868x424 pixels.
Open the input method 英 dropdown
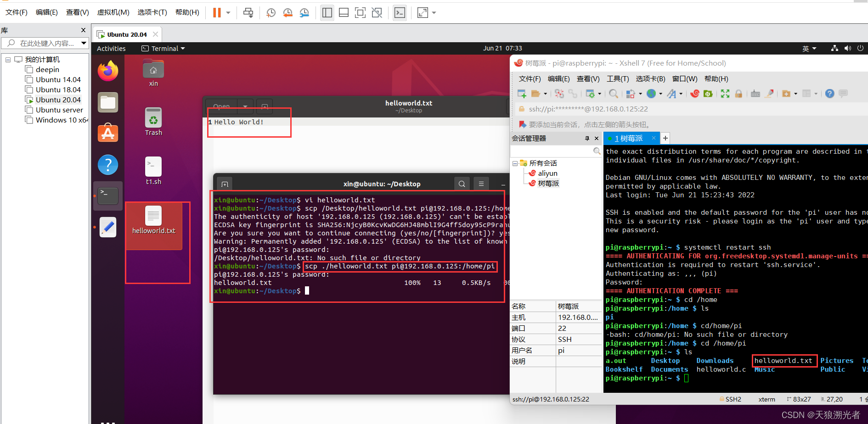pyautogui.click(x=809, y=48)
